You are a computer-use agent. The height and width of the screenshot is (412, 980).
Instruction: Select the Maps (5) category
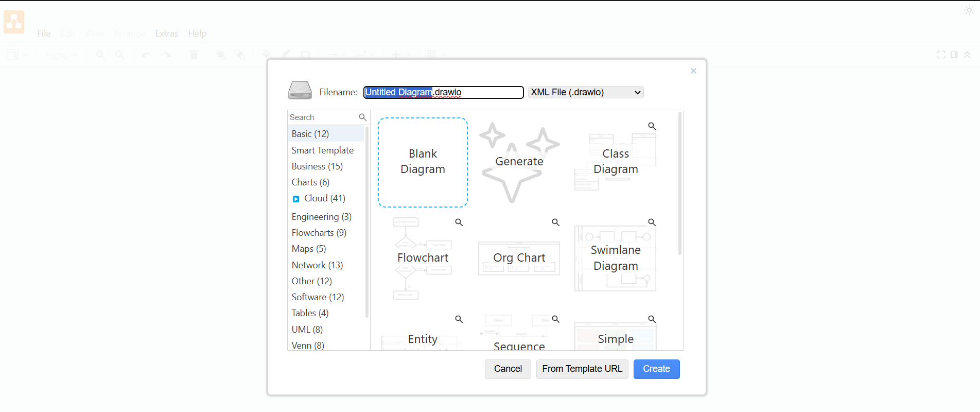[326, 249]
